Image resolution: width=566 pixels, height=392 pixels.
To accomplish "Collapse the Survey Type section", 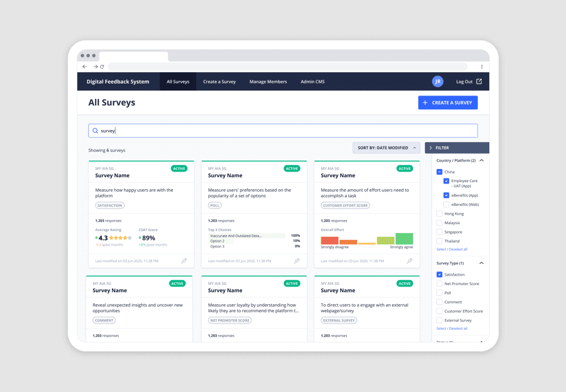I will coord(482,263).
